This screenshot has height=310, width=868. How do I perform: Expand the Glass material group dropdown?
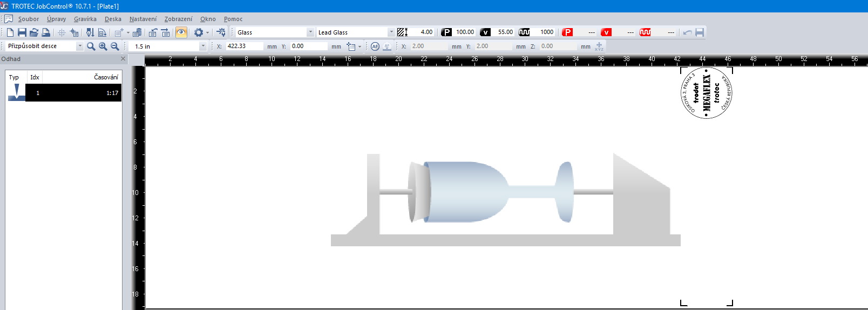(310, 32)
